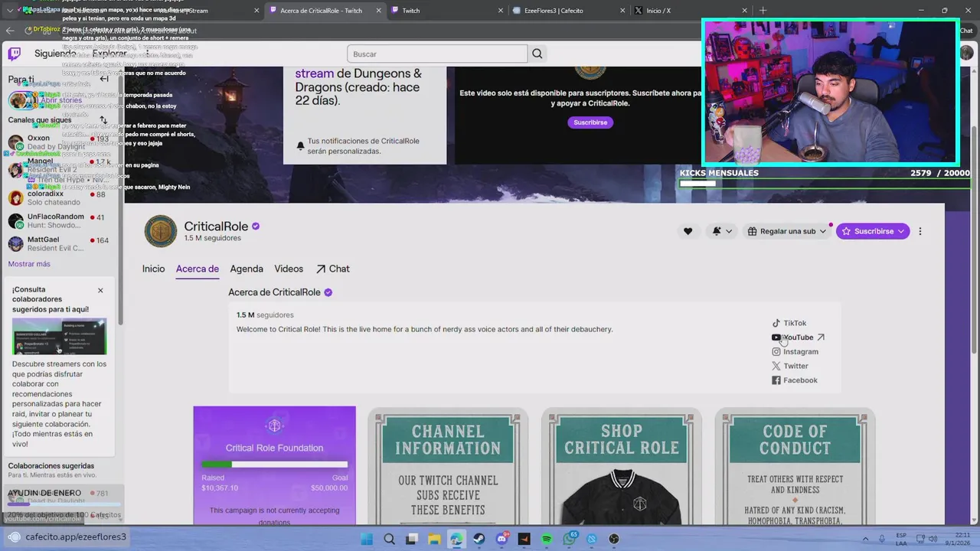
Task: Show hidden system tray icons
Action: pos(866,539)
